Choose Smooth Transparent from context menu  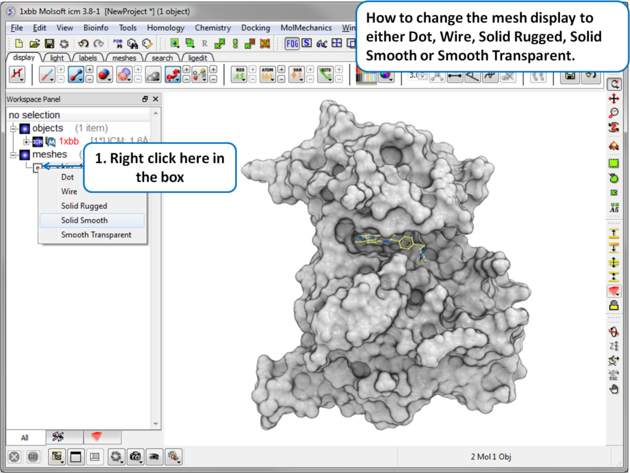(96, 235)
